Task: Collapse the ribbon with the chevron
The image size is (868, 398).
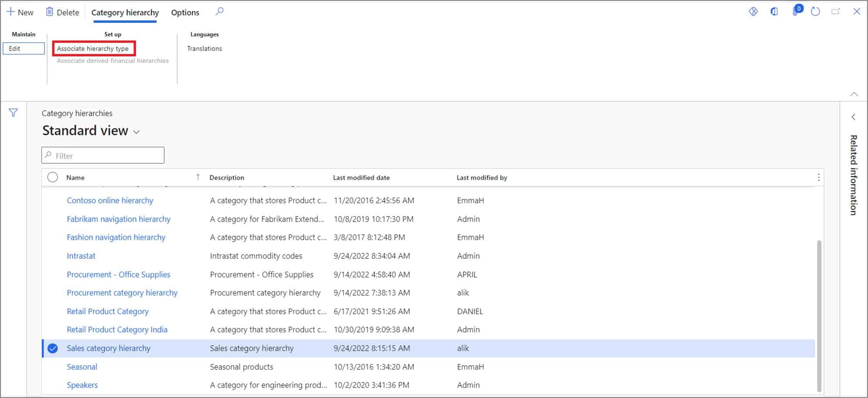Action: click(854, 95)
